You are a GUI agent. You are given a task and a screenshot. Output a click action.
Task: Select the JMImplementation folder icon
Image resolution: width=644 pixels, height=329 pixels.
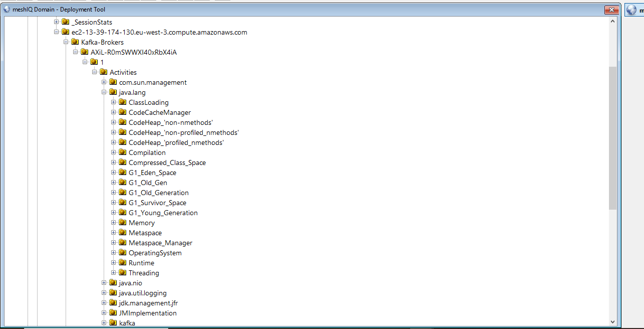[x=113, y=313]
